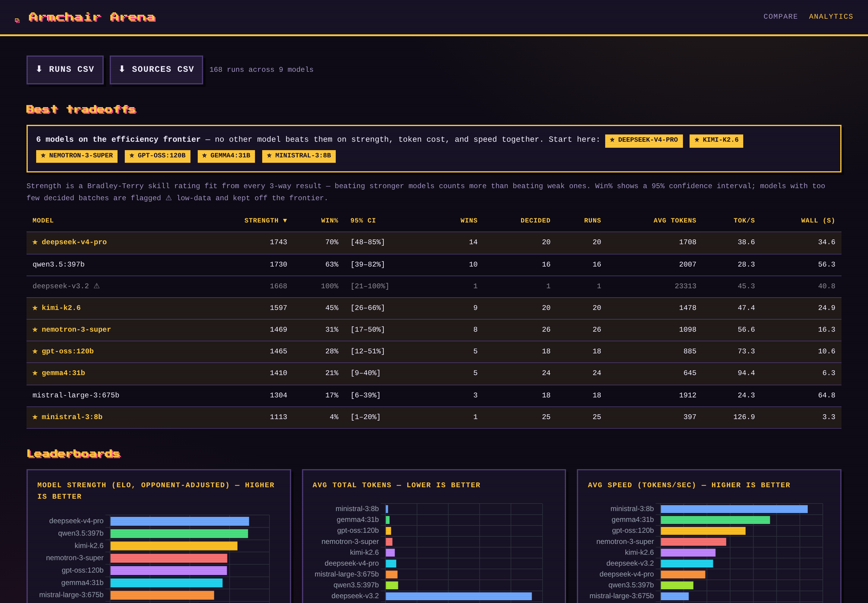The height and width of the screenshot is (603, 868).
Task: Click gpt-oss:120b bar in Avg Speed chart
Action: pyautogui.click(x=703, y=531)
